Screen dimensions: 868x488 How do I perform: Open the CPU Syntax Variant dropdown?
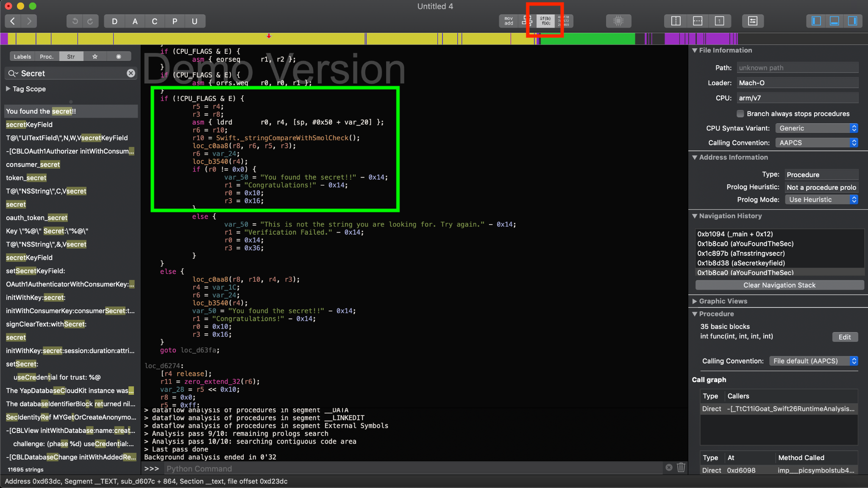pos(816,128)
